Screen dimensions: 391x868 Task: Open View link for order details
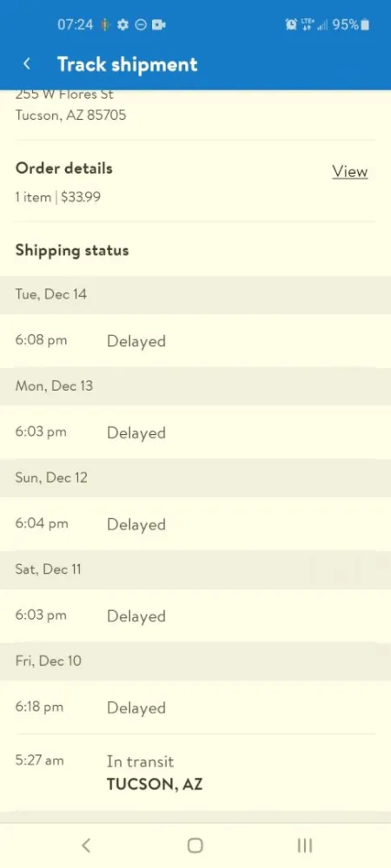[x=349, y=172]
